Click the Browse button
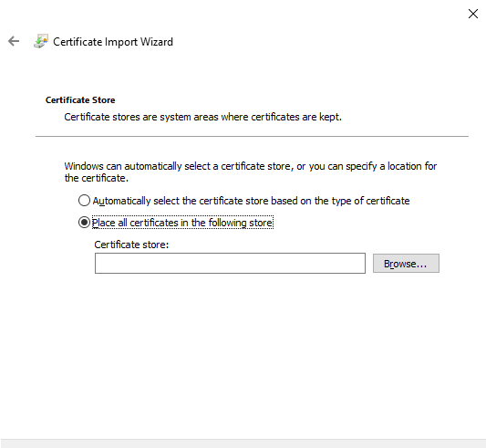This screenshot has width=486, height=448. (x=406, y=264)
